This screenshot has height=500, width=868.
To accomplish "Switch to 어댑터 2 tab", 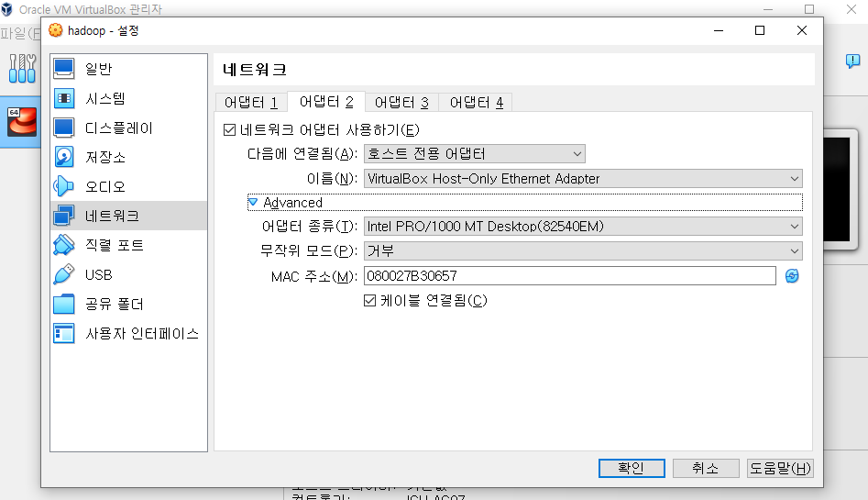I will point(326,102).
